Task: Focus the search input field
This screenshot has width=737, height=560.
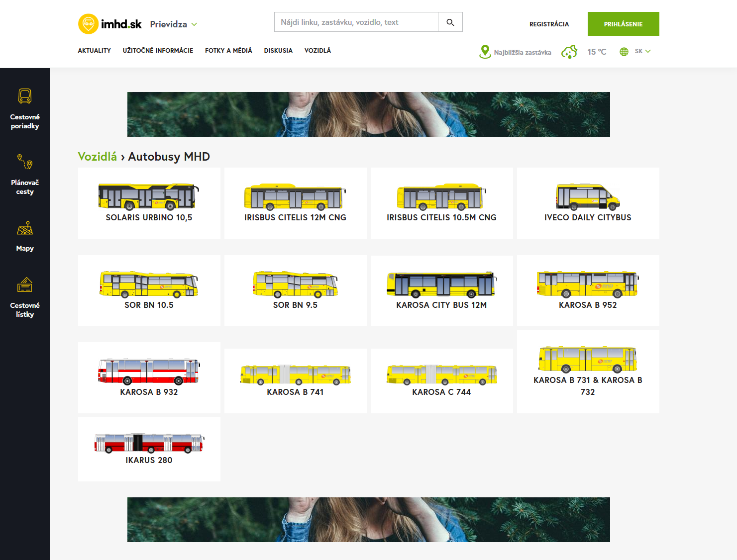Action: click(x=356, y=22)
